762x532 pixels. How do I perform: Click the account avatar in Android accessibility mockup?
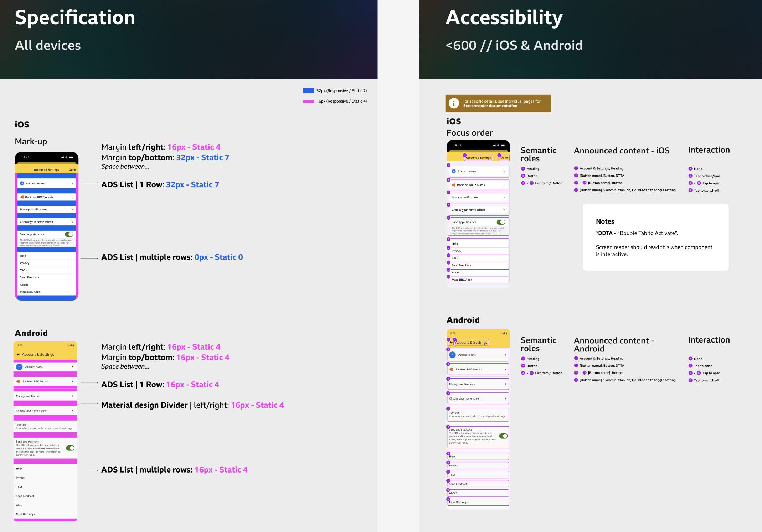452,355
